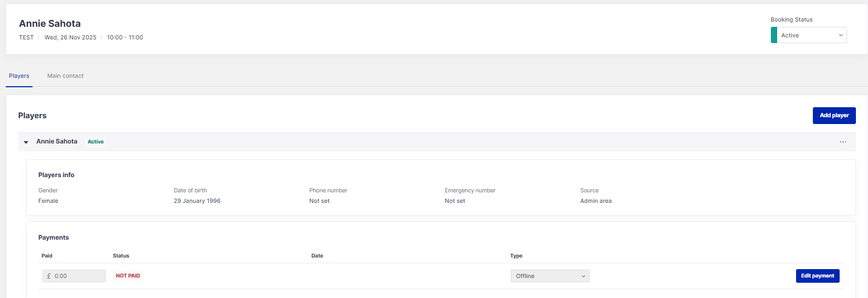This screenshot has height=298, width=868.
Task: Switch to the Main contact tab
Action: point(65,76)
